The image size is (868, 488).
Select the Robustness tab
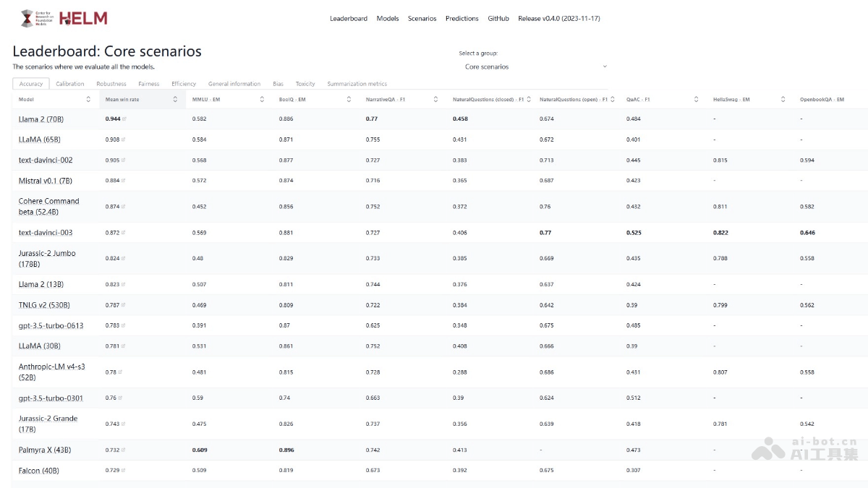(111, 84)
